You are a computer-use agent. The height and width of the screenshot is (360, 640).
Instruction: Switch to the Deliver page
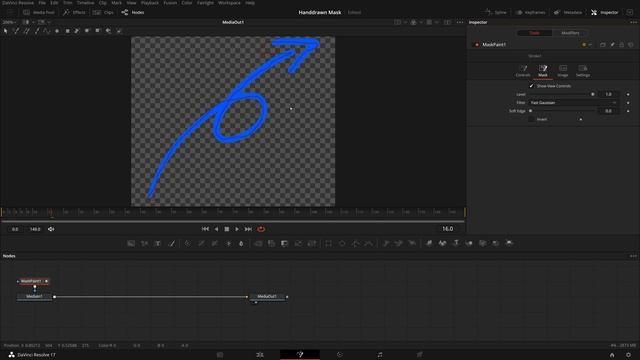click(x=420, y=355)
